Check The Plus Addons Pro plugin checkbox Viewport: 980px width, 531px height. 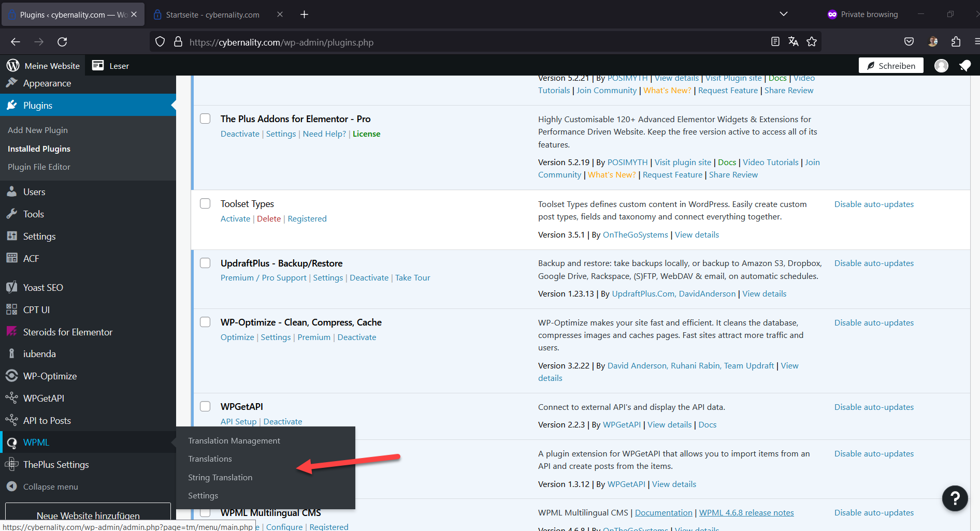pyautogui.click(x=205, y=119)
